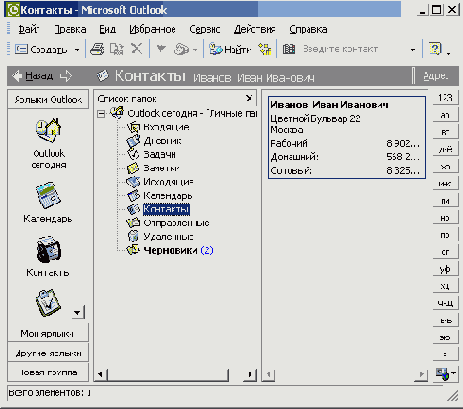The width and height of the screenshot is (463, 409).
Task: Open the Сервис menu
Action: coord(205,30)
